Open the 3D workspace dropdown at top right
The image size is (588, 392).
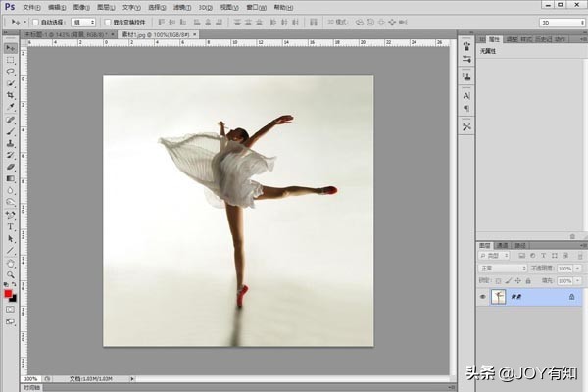click(560, 21)
